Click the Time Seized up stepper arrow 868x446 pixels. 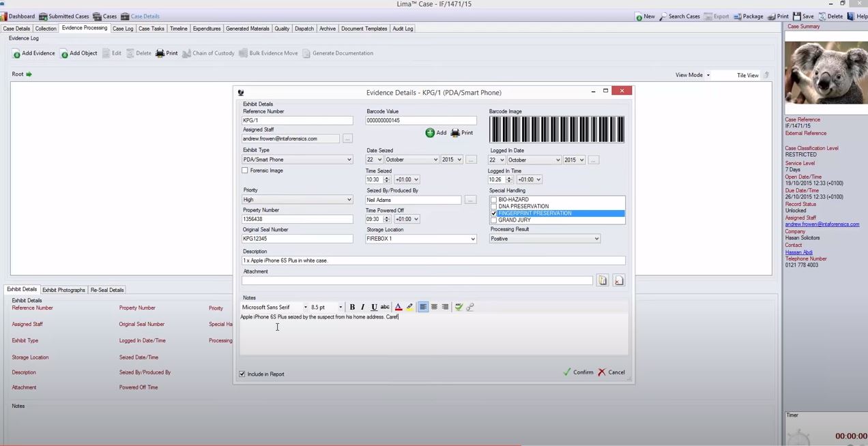(387, 177)
